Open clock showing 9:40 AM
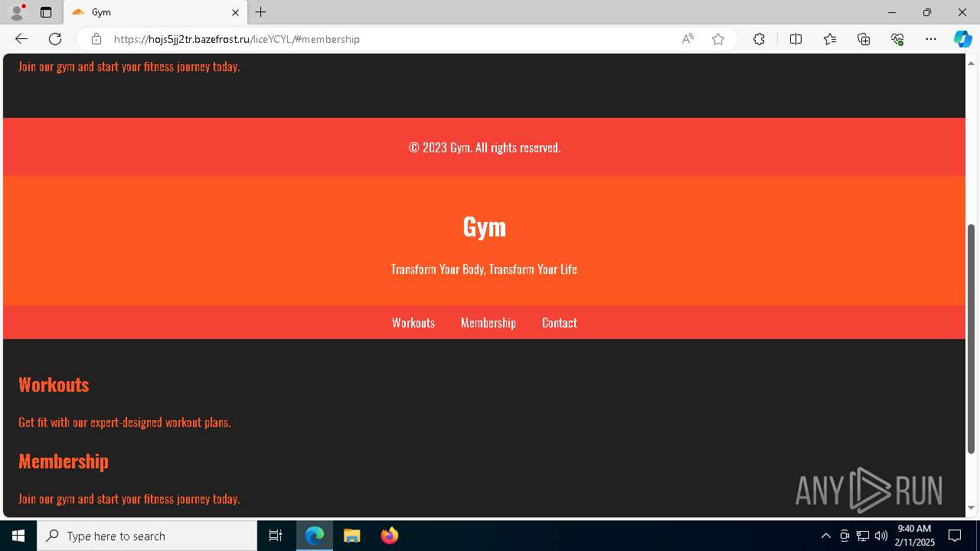The height and width of the screenshot is (551, 980). tap(915, 536)
